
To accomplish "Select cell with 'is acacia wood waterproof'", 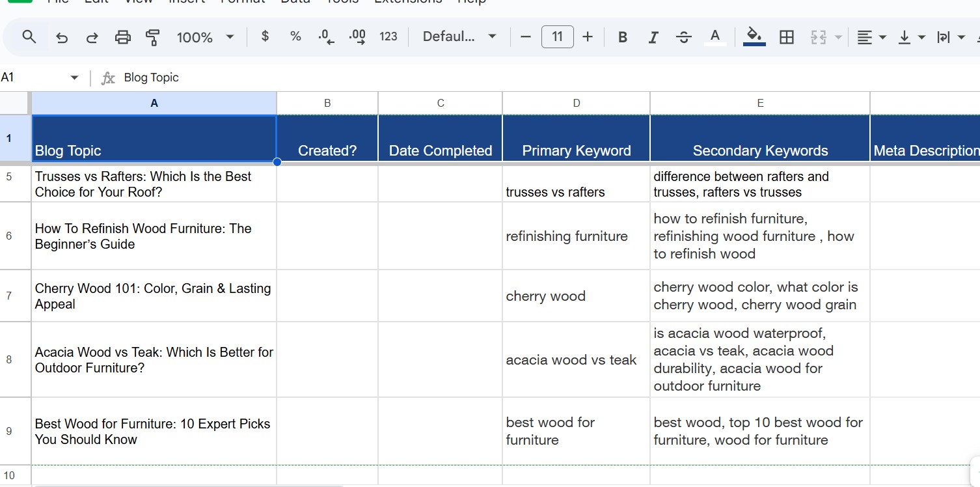I will click(760, 359).
